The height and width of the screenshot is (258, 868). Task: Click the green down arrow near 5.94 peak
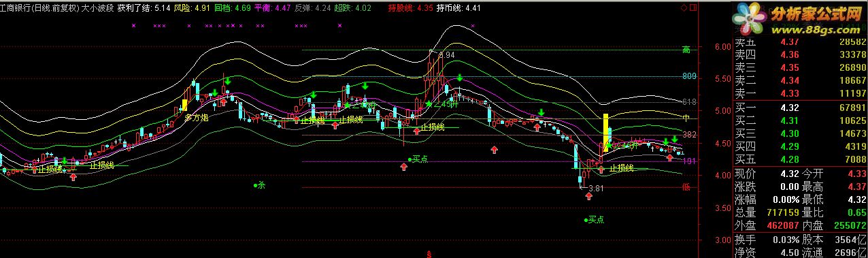(460, 78)
